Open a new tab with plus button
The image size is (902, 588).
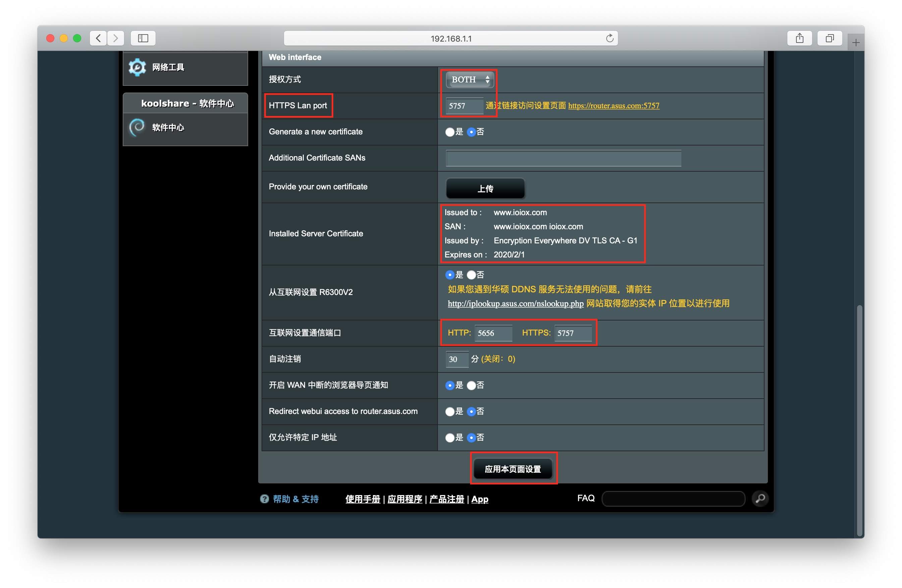tap(855, 43)
